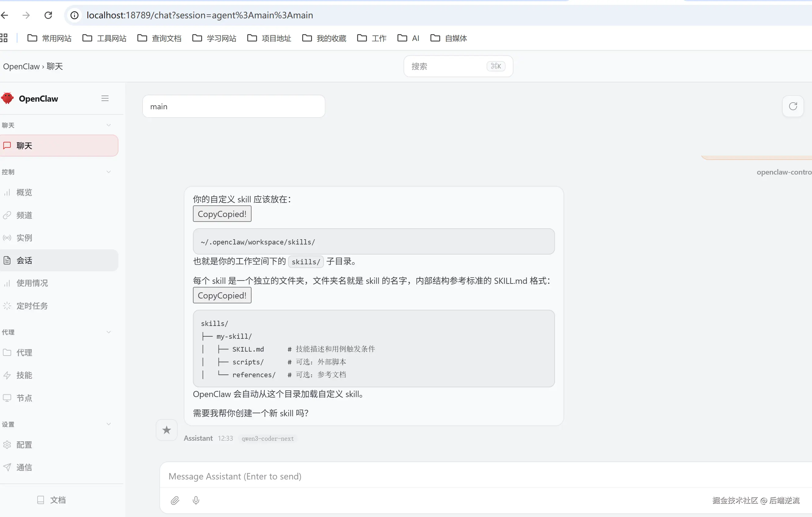Screen dimensions: 812x517
Task: Open the 技能 page in sidebar
Action: tap(24, 375)
